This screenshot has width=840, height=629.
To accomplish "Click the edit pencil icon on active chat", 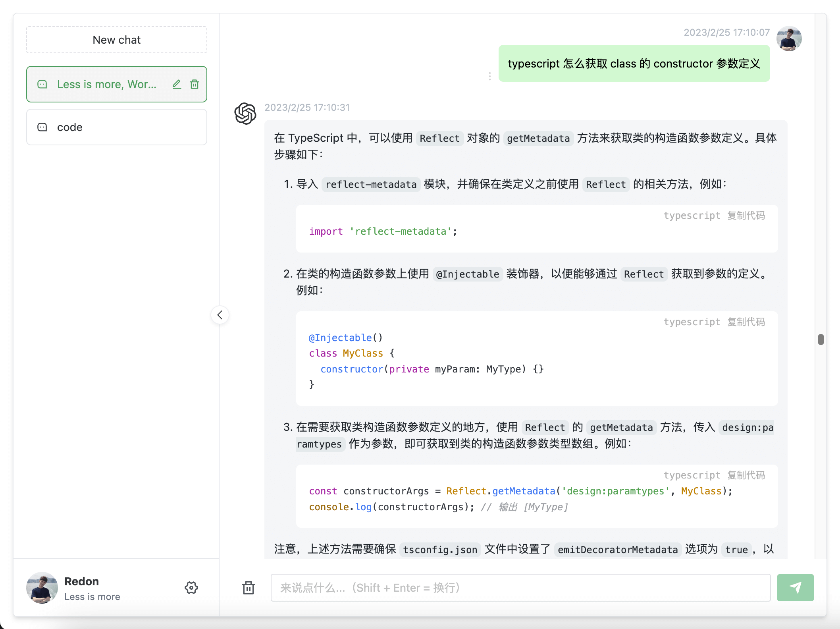I will pos(177,84).
